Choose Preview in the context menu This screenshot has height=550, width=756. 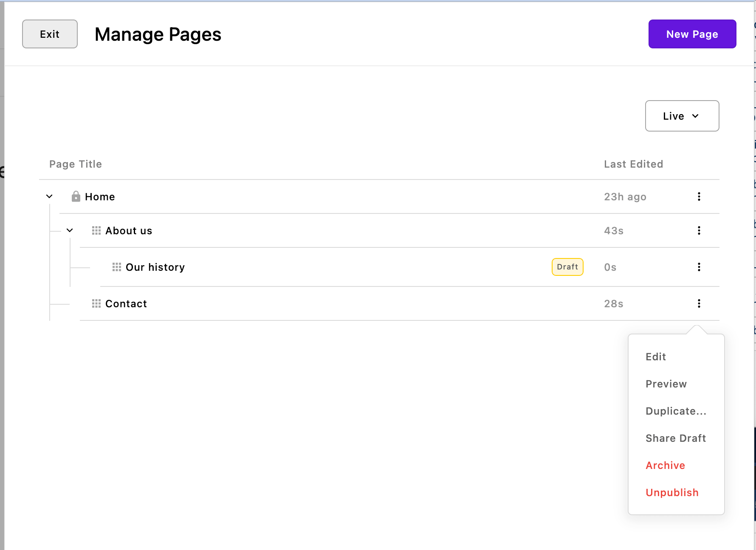pos(666,384)
